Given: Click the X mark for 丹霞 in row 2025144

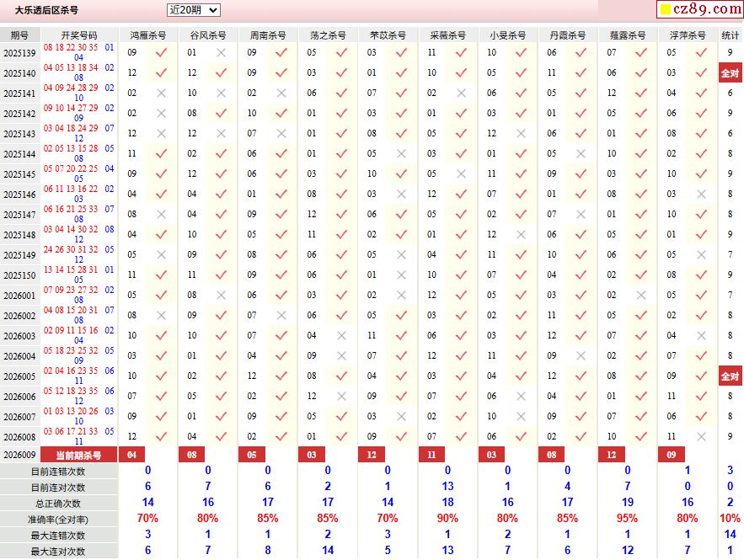Looking at the screenshot, I should tap(581, 153).
